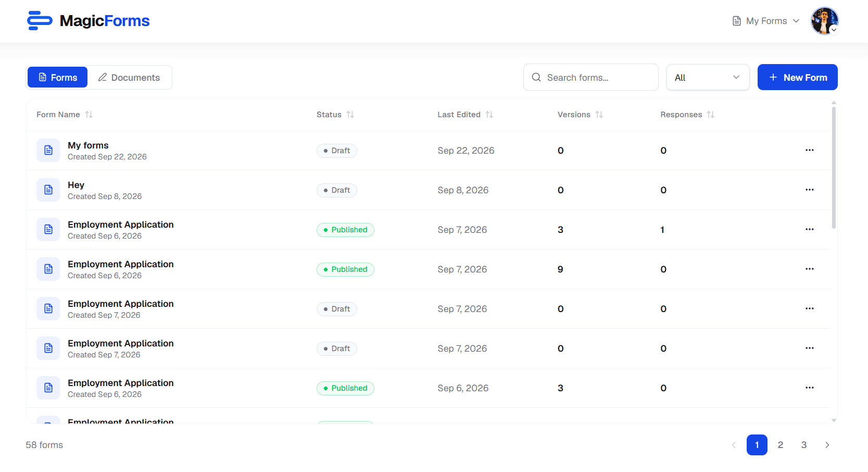Open more options for form with 1 response

point(809,229)
